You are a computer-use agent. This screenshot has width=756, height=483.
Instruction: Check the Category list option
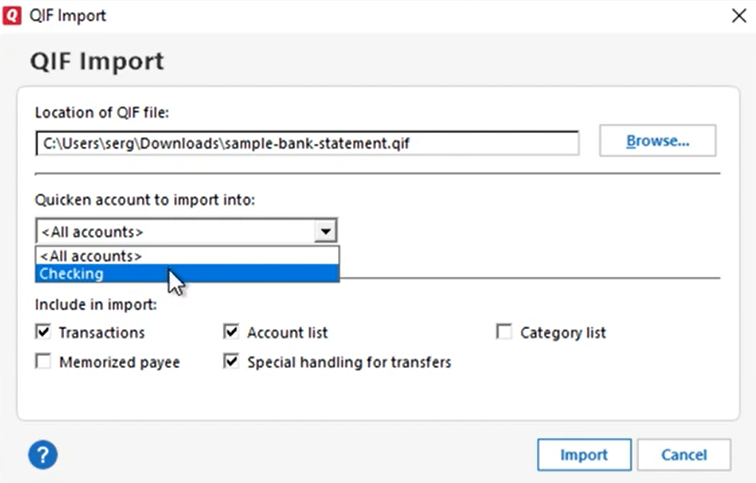point(504,332)
